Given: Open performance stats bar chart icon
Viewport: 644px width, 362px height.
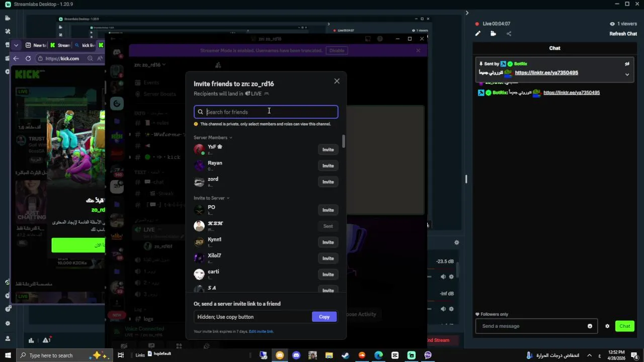Looking at the screenshot, I should pos(31,340).
